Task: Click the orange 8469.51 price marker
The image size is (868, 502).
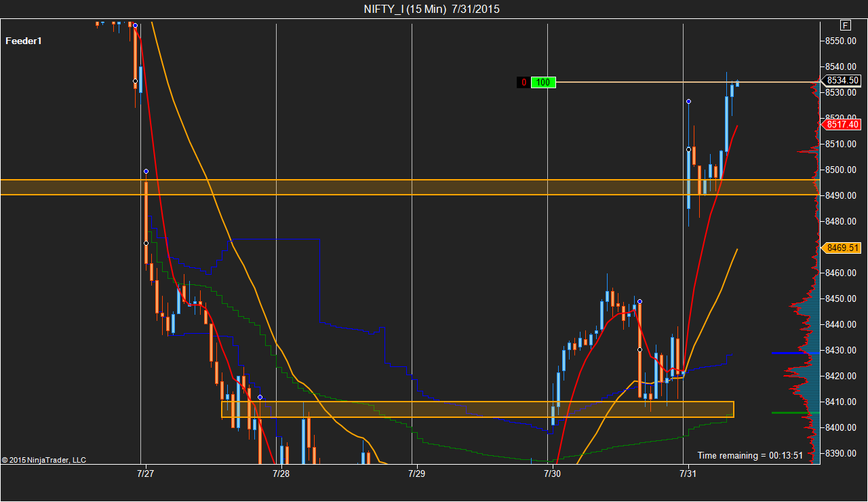Action: (842, 248)
